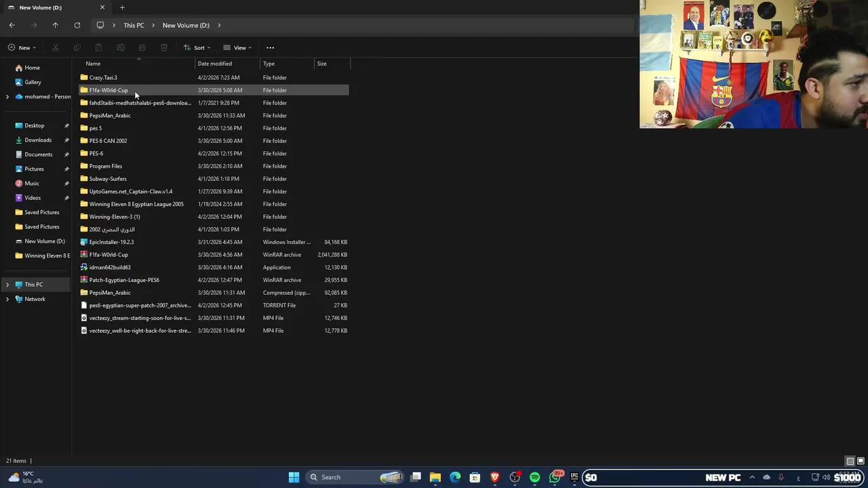Open Microsoft Store from the taskbar
The height and width of the screenshot is (488, 868).
tap(475, 477)
